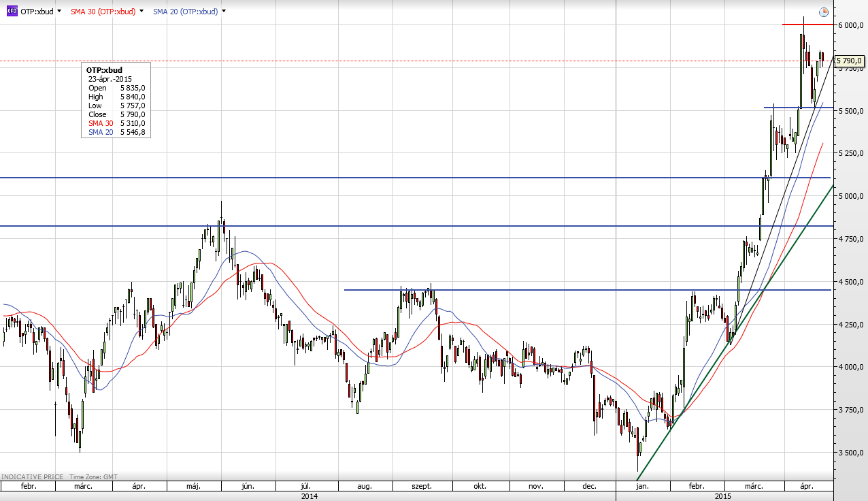Click the 3 500,0 price axis label
Viewport: 868px width, 501px height.
click(x=850, y=453)
